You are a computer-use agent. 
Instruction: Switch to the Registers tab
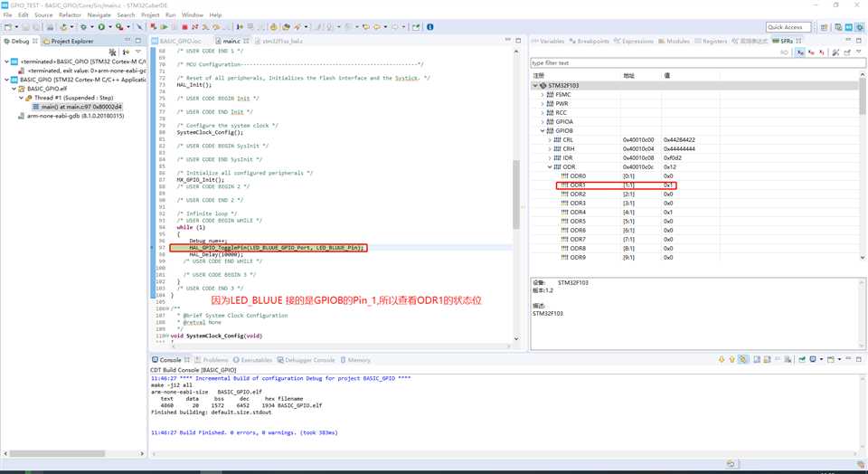(711, 41)
